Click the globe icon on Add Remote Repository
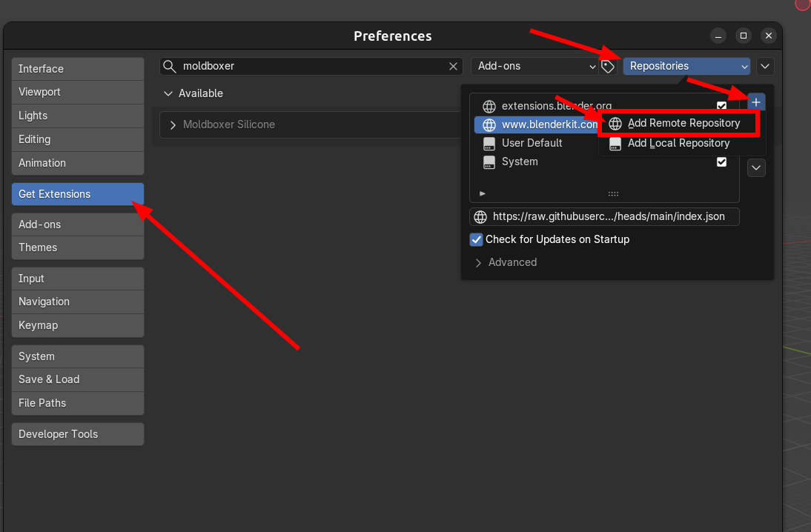The height and width of the screenshot is (532, 811). click(615, 123)
